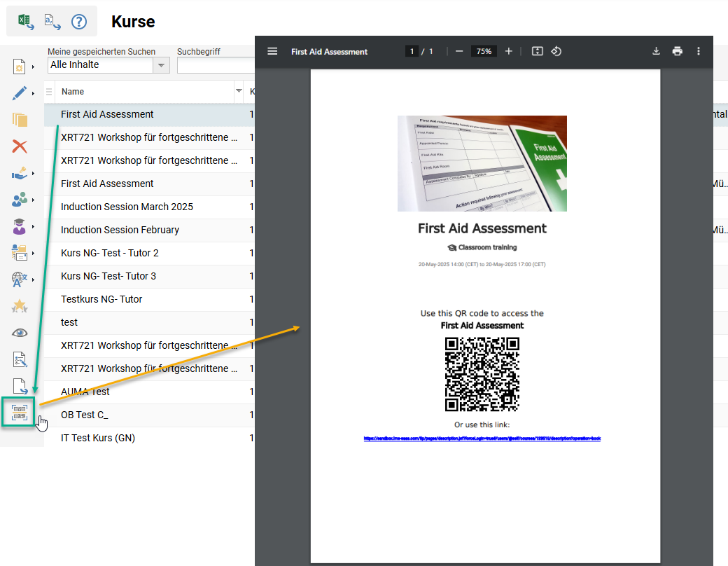Image resolution: width=728 pixels, height=566 pixels.
Task: Toggle fit-to-page view in PDF viewer
Action: (x=537, y=51)
